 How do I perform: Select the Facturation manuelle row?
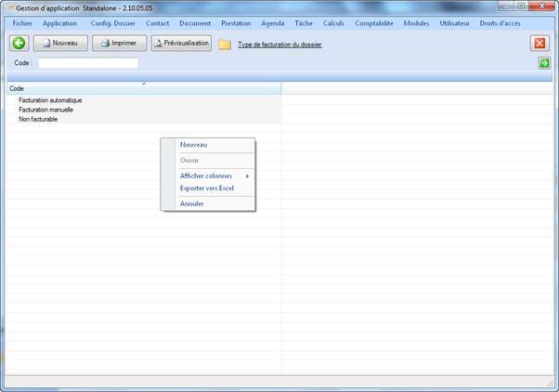point(46,110)
